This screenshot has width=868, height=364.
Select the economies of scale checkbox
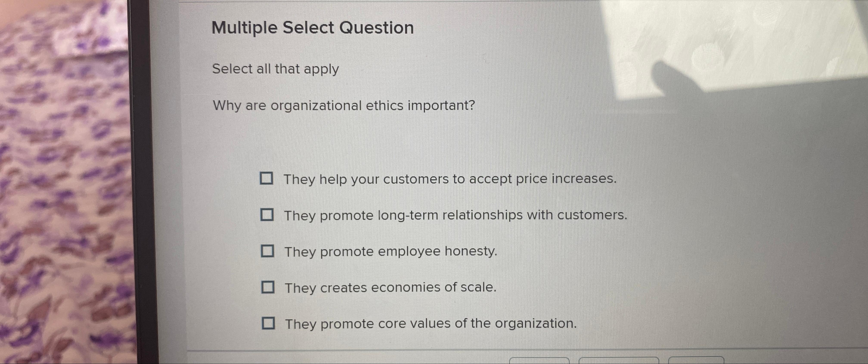coord(268,288)
